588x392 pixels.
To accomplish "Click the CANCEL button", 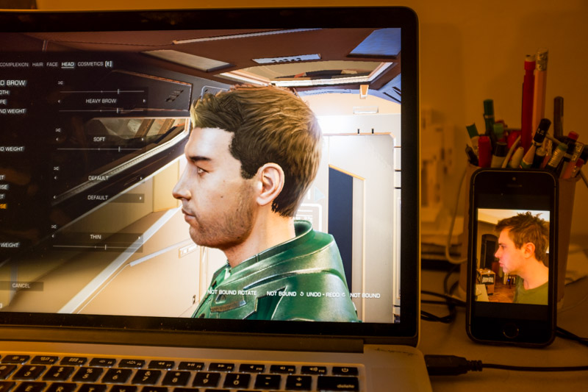I will pos(21,286).
